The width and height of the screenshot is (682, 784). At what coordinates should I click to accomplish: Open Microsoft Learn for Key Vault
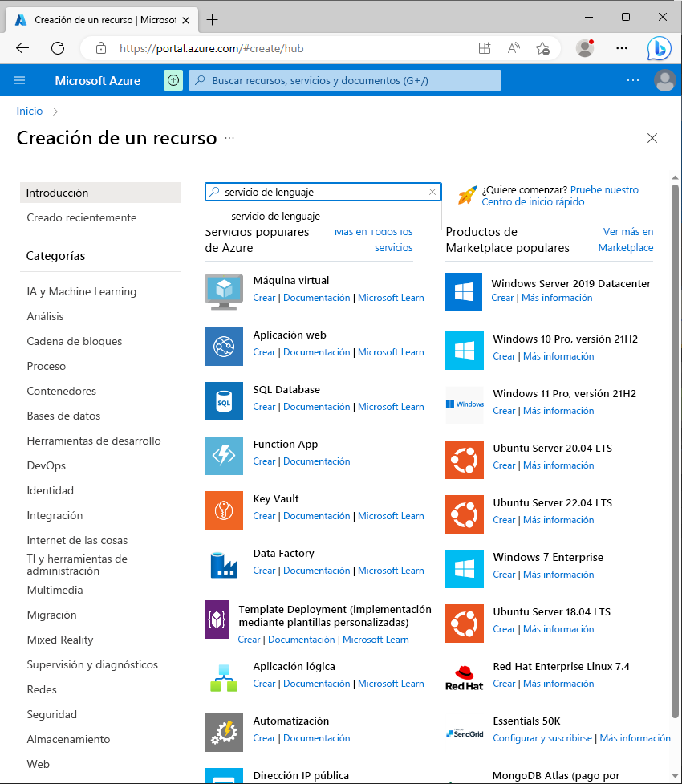[x=391, y=515]
